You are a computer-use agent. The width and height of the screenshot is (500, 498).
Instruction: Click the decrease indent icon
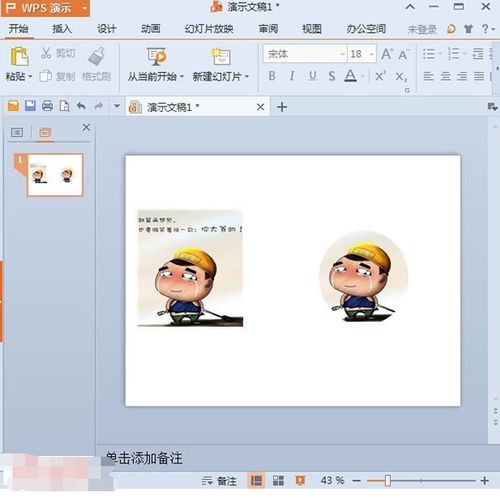click(x=478, y=54)
